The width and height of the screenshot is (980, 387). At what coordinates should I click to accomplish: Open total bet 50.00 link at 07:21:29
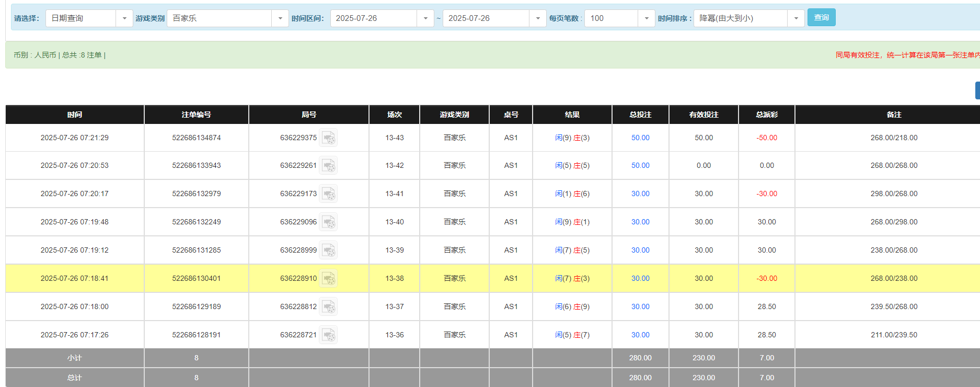640,138
